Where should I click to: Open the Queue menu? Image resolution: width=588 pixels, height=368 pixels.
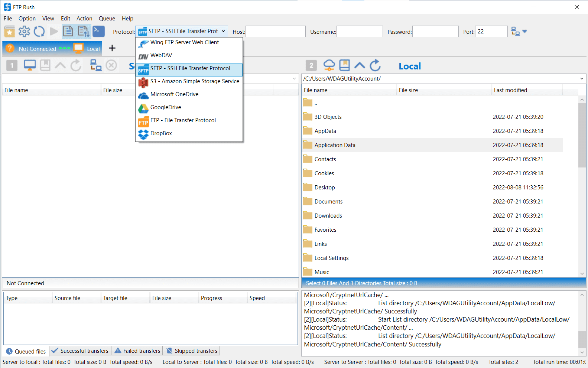[107, 19]
